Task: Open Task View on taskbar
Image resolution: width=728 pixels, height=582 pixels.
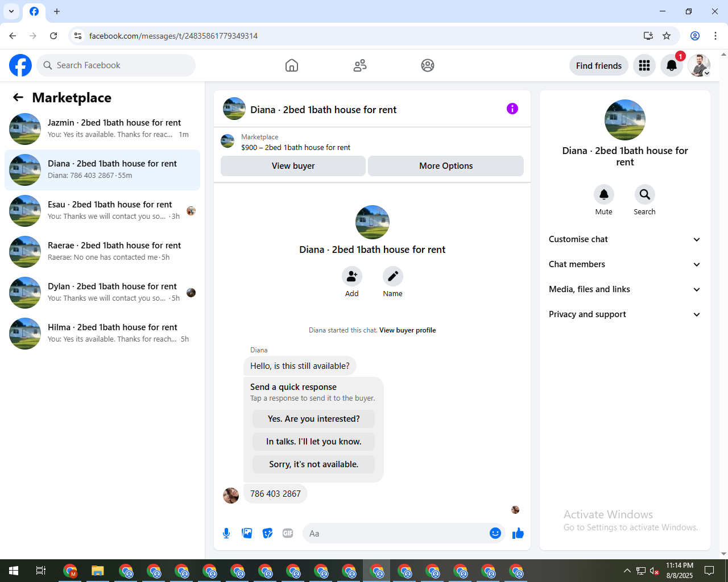Action: pyautogui.click(x=41, y=571)
